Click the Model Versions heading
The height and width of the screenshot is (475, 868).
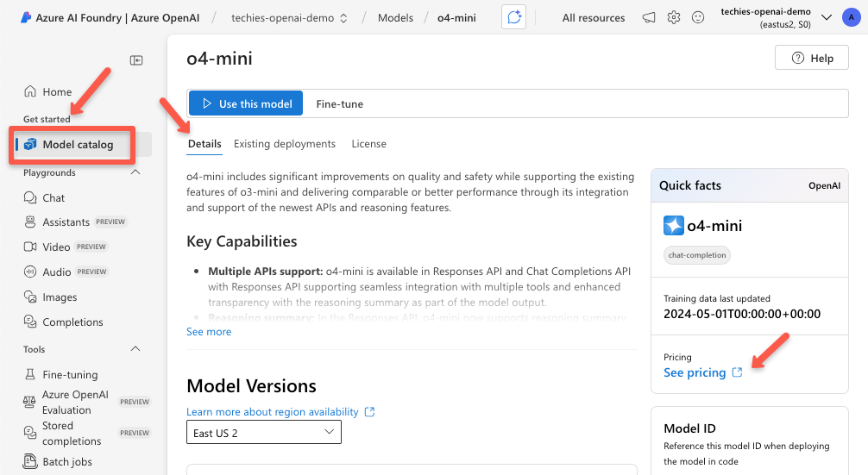[x=251, y=385]
